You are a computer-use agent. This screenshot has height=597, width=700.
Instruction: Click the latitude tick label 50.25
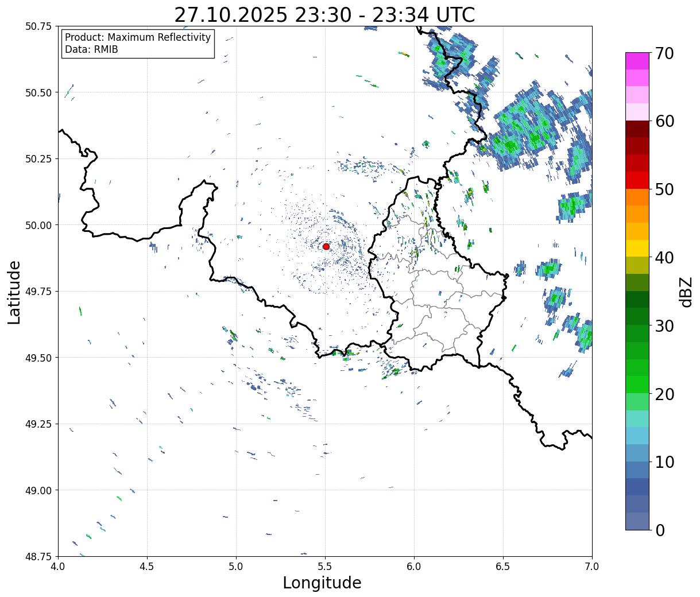38,159
